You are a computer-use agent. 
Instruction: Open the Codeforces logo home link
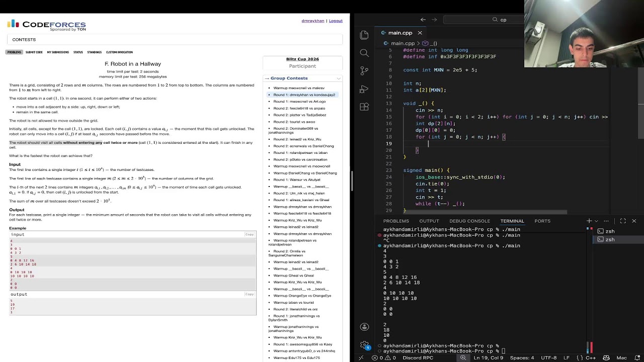tap(47, 25)
